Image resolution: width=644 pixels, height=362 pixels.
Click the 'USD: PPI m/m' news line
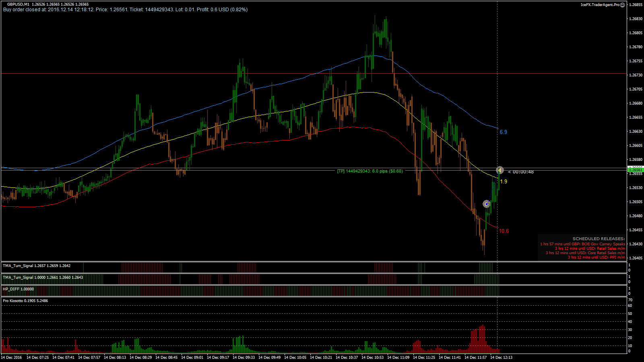point(597,257)
